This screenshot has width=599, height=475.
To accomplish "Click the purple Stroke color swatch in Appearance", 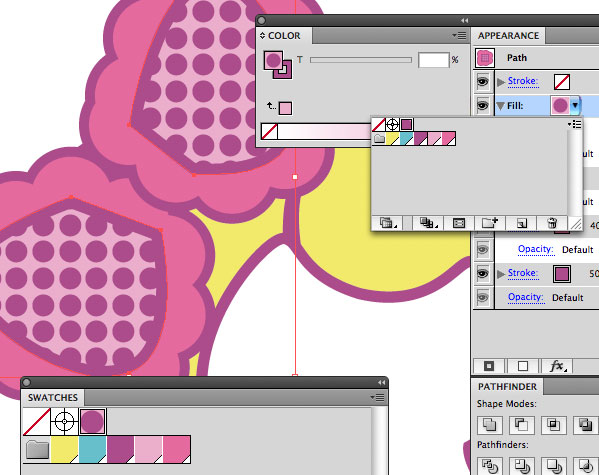I will [562, 274].
